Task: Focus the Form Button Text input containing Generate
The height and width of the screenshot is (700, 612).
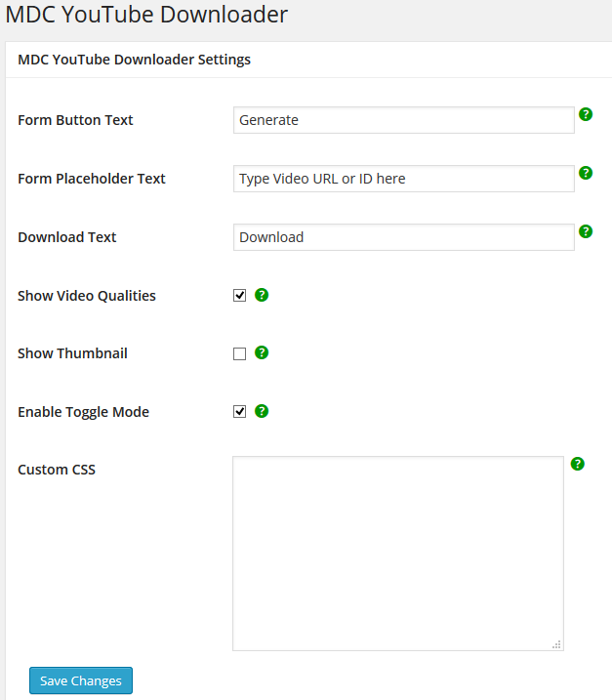Action: click(x=403, y=120)
